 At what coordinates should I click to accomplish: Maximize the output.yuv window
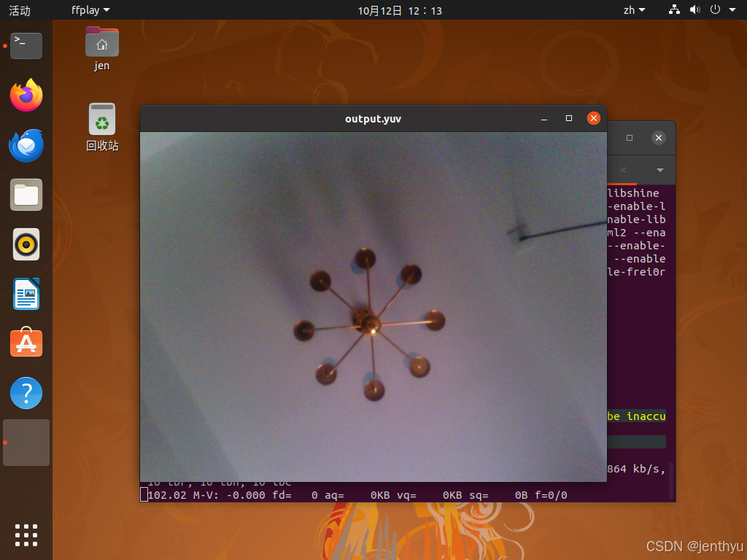tap(569, 118)
